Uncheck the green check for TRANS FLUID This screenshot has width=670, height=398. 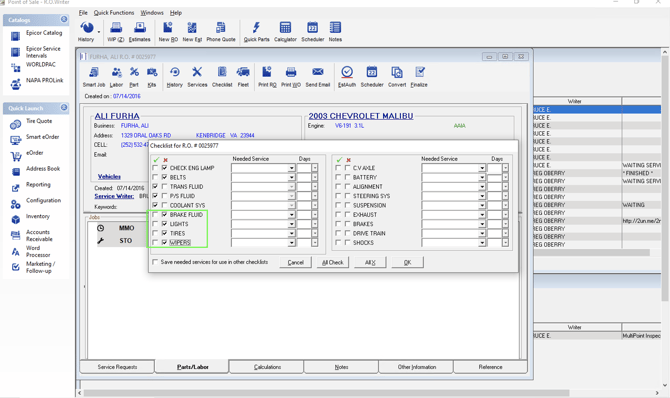[x=155, y=186]
